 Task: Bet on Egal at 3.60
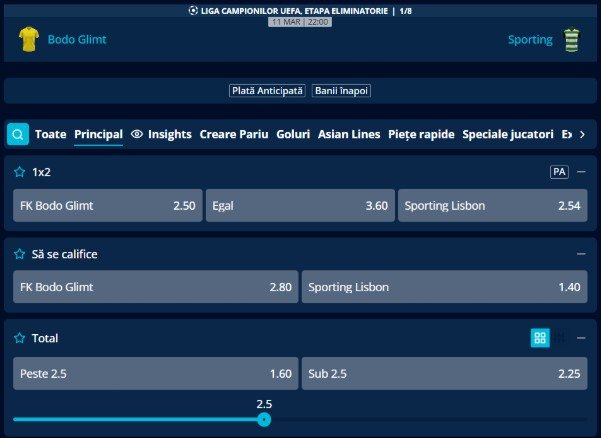coord(300,205)
